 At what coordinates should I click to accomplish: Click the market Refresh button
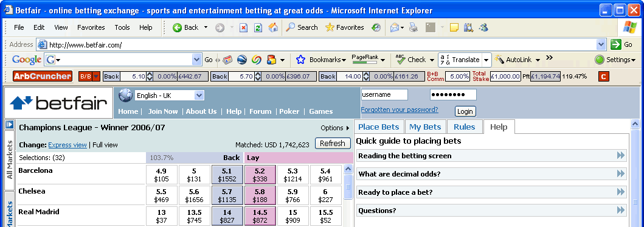(x=333, y=143)
